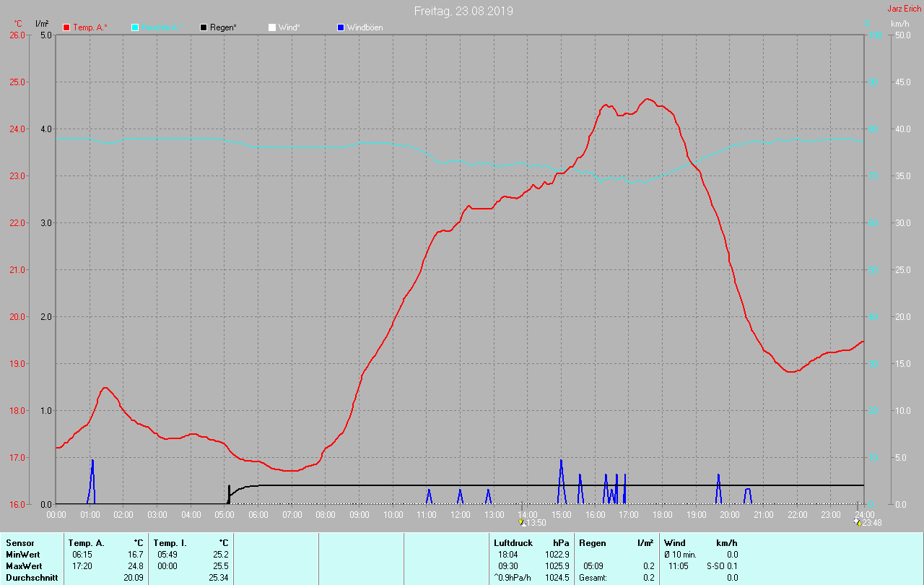Click the 05:09 rain time entry
This screenshot has width=924, height=585.
pyautogui.click(x=593, y=565)
